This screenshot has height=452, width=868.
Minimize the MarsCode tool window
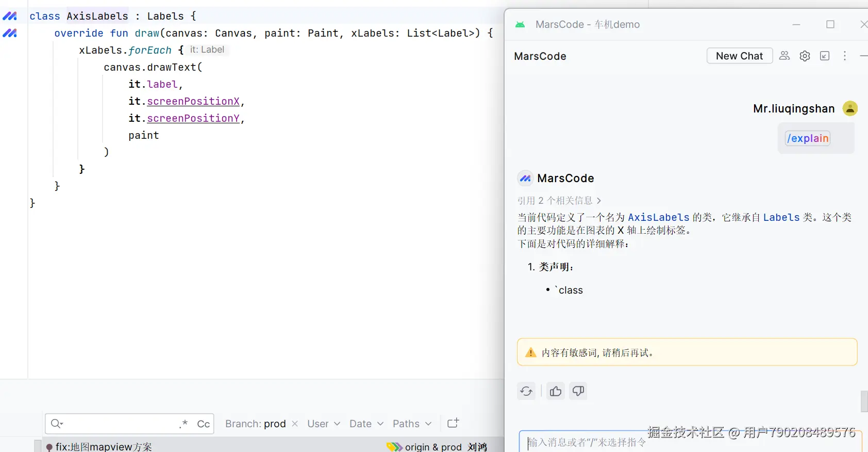(x=864, y=56)
